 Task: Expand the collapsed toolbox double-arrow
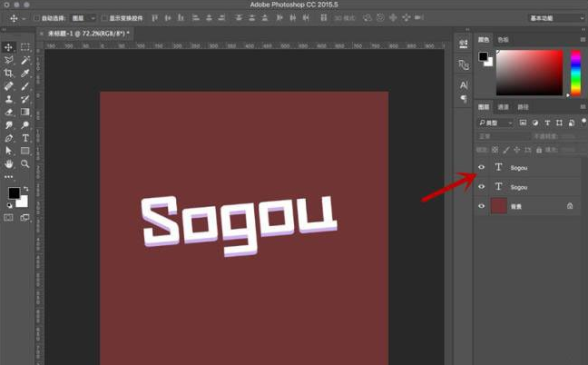[x=5, y=29]
